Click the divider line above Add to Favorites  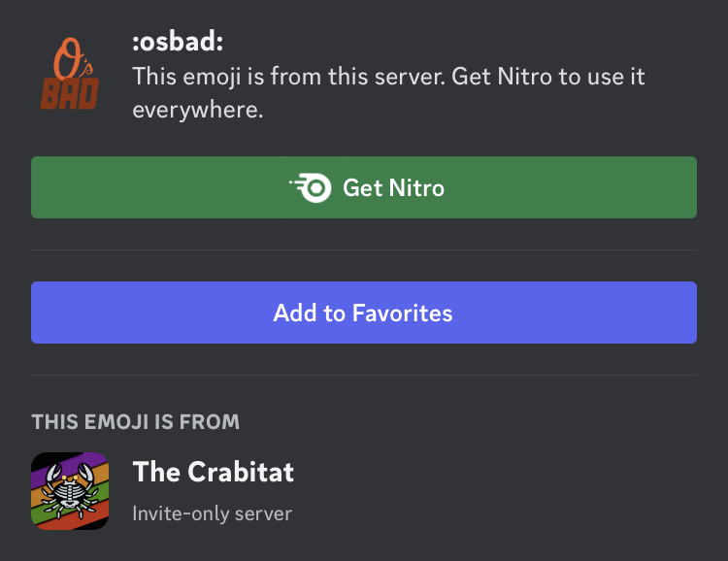pos(364,249)
